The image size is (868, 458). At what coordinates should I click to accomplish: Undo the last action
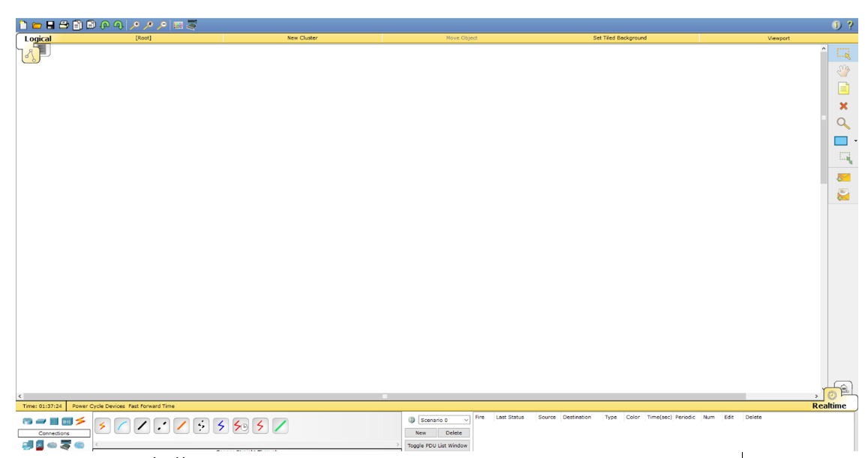point(104,25)
